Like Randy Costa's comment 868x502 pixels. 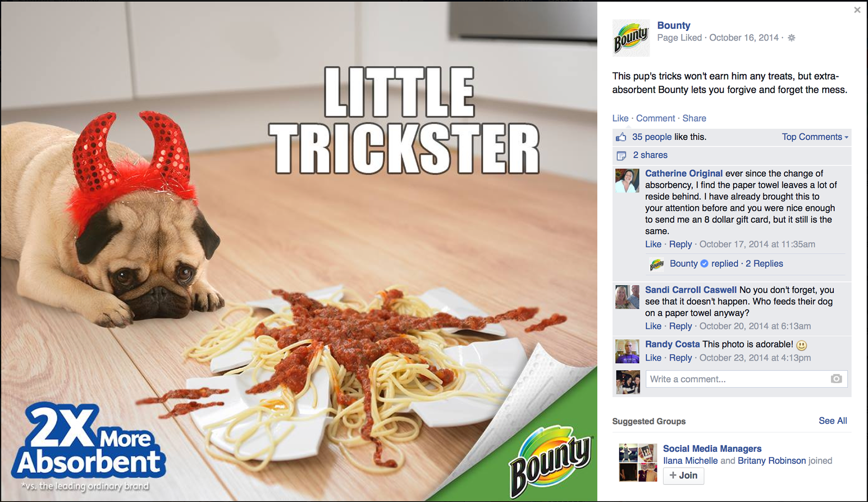(x=653, y=358)
